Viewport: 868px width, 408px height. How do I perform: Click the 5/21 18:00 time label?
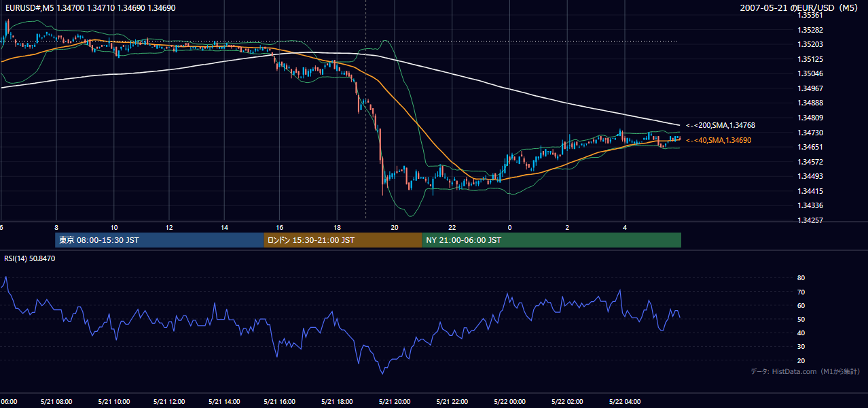(337, 402)
